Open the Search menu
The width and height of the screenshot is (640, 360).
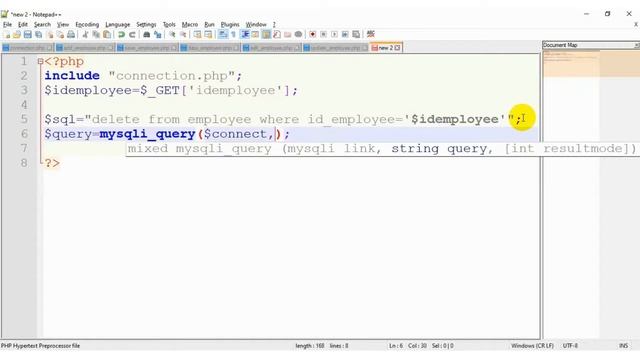pyautogui.click(x=42, y=24)
